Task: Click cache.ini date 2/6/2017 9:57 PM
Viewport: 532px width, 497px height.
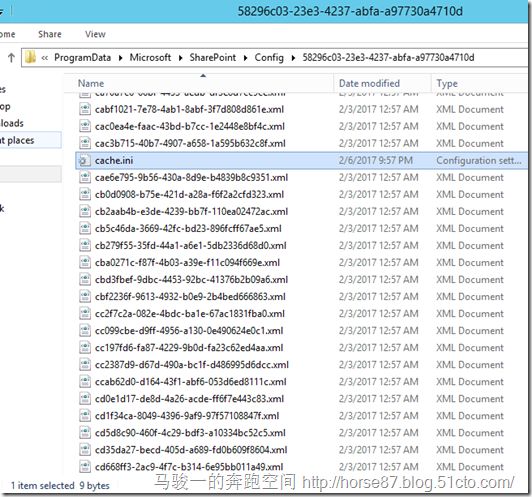Action: click(376, 160)
